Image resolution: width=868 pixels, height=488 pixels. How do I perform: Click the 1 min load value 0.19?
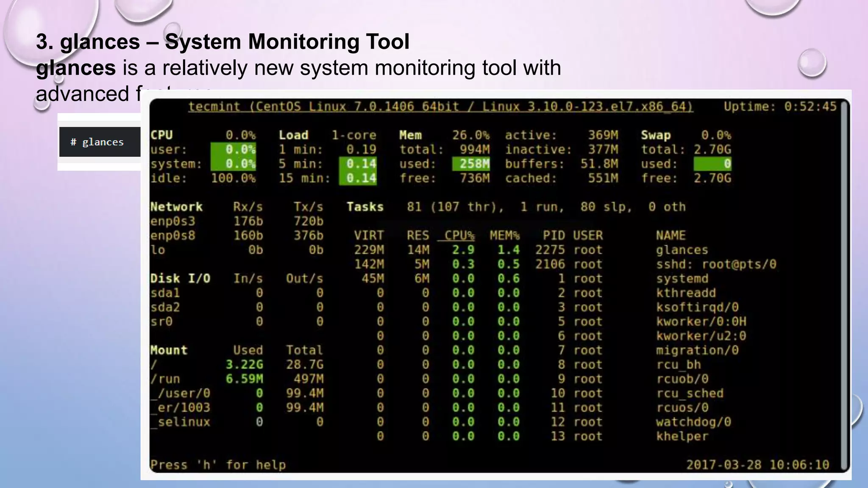coord(361,150)
